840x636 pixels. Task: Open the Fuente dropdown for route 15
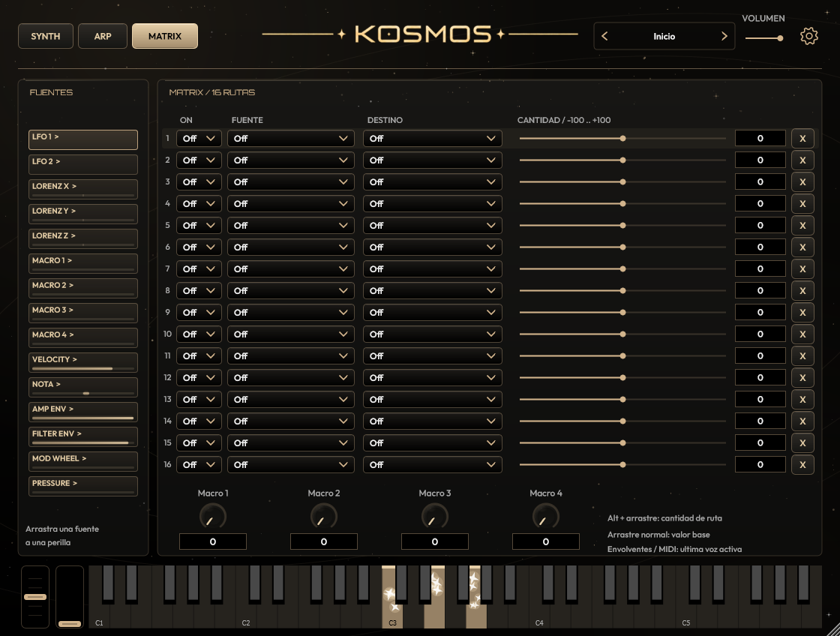point(291,442)
